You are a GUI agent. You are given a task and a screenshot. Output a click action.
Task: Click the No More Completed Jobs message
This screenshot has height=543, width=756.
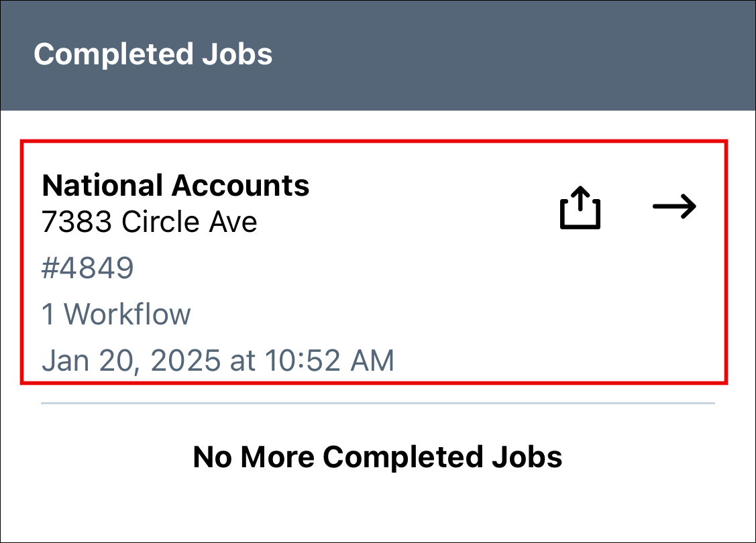(378, 457)
